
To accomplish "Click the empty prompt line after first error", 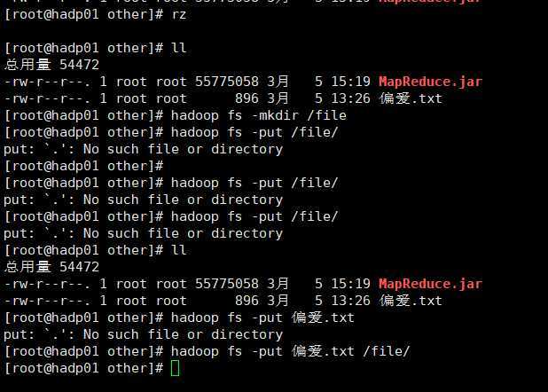I will pos(84,166).
